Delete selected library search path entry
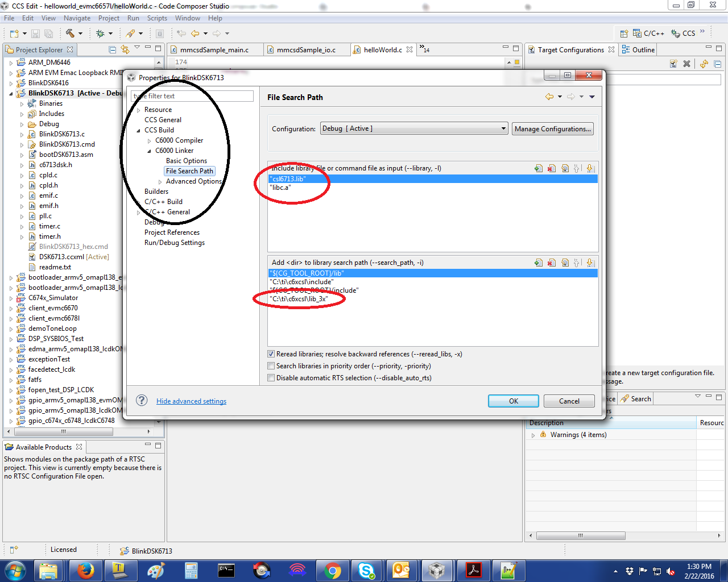Screen dimensions: 728x582 [552, 263]
